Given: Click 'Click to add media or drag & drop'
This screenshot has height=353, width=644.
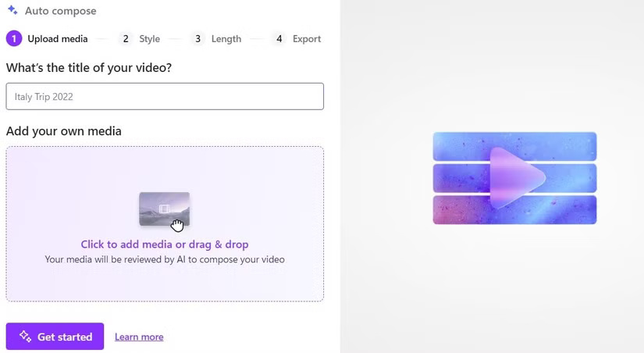Looking at the screenshot, I should click(165, 244).
